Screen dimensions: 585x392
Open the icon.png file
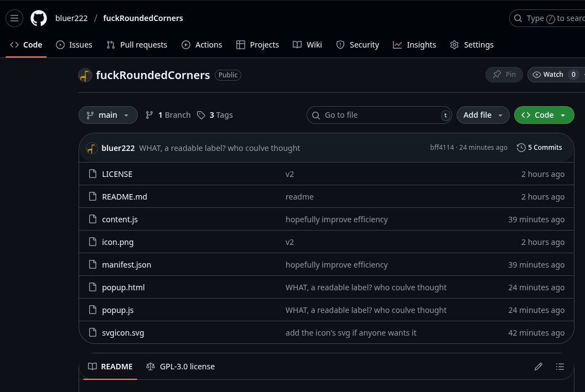coord(118,242)
